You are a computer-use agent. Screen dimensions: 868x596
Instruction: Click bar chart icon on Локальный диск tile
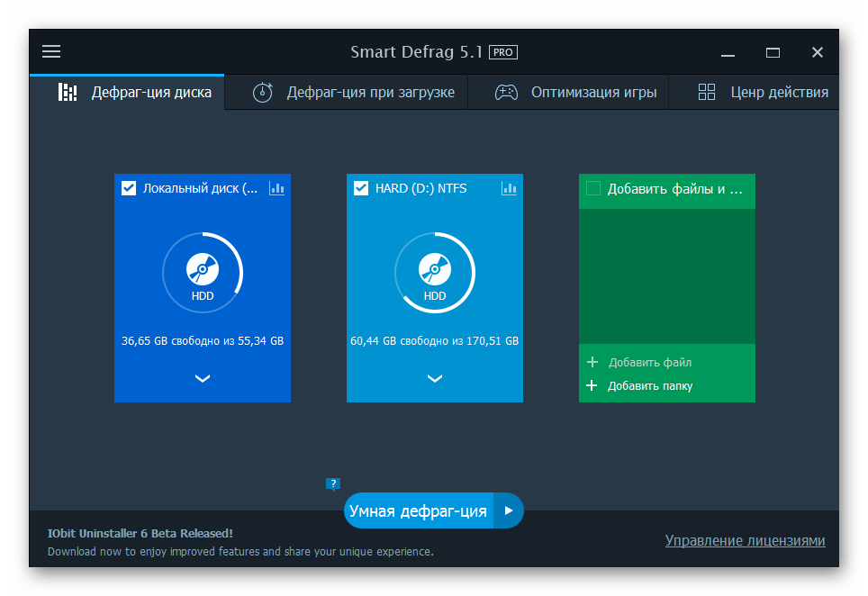coord(276,188)
